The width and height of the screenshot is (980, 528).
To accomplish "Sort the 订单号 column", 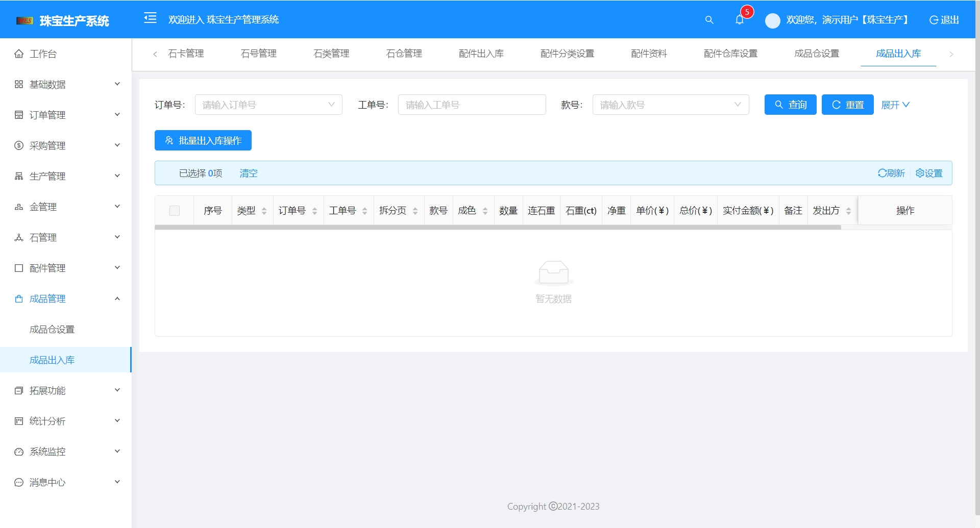I will [x=314, y=211].
